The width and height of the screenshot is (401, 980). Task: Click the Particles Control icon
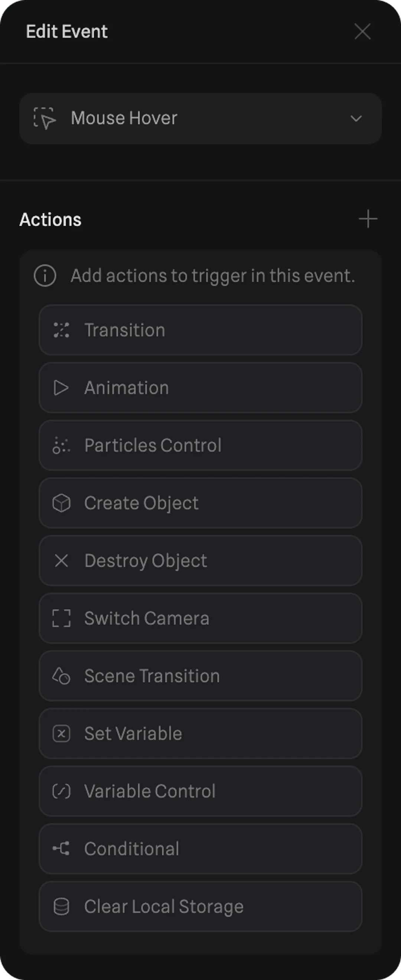coord(61,445)
